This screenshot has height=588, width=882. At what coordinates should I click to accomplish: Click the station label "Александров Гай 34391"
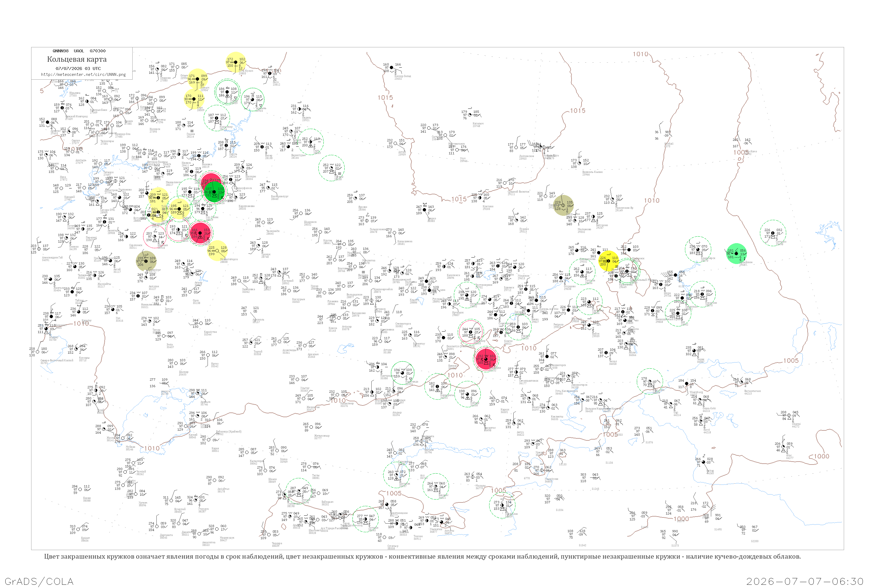tap(52, 259)
